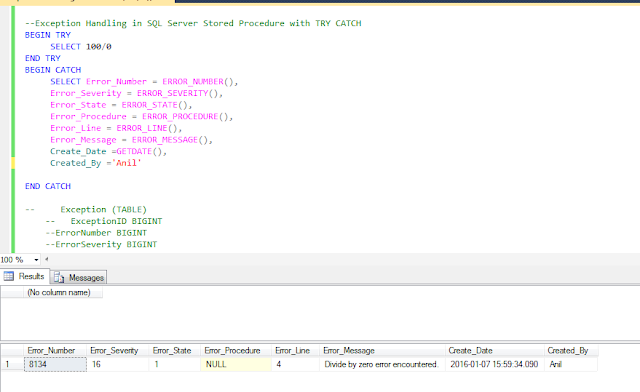
Task: Click the ExceptionID BIGINT comment line
Action: pyautogui.click(x=104, y=221)
